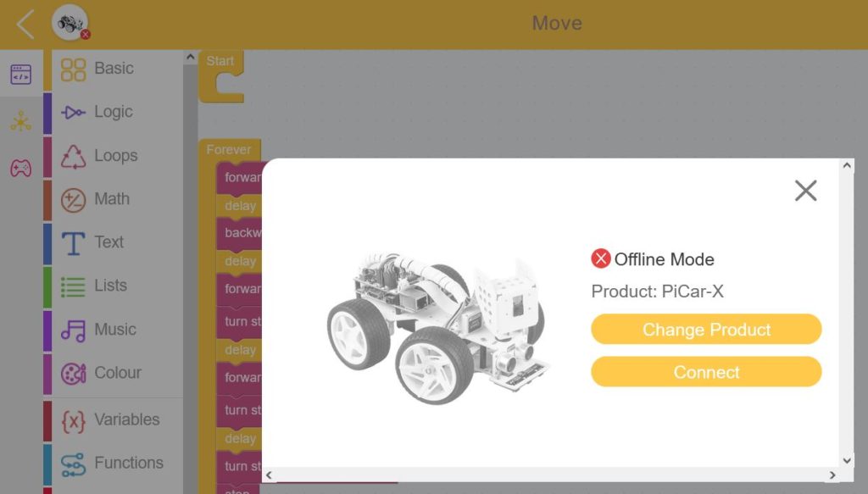Click the category list scroll-up arrow
868x494 pixels.
[x=190, y=57]
